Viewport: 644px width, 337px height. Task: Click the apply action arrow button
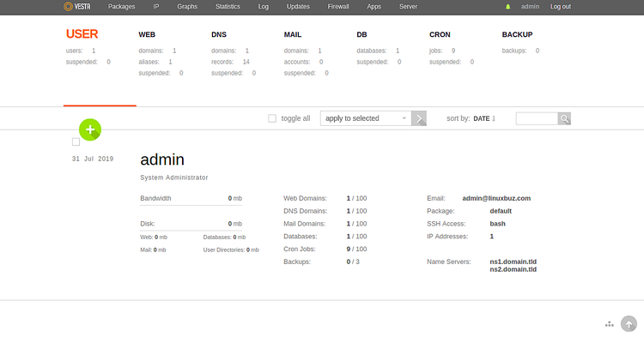click(x=419, y=118)
